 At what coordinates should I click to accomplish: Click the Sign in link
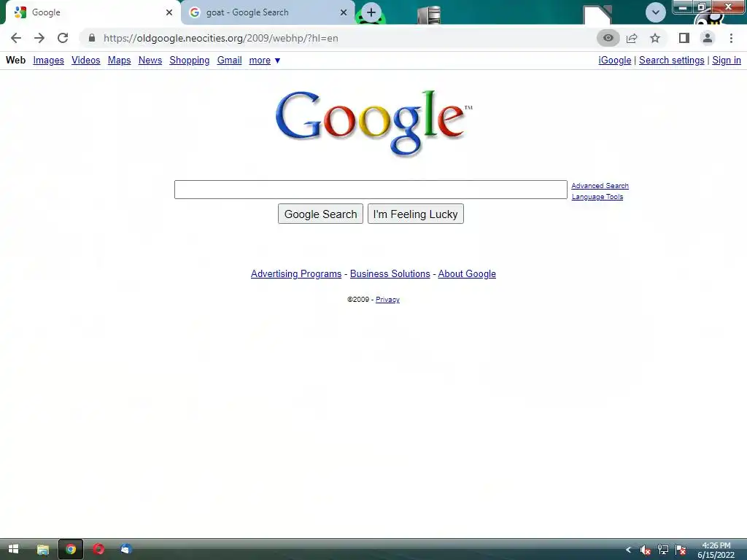click(x=727, y=60)
